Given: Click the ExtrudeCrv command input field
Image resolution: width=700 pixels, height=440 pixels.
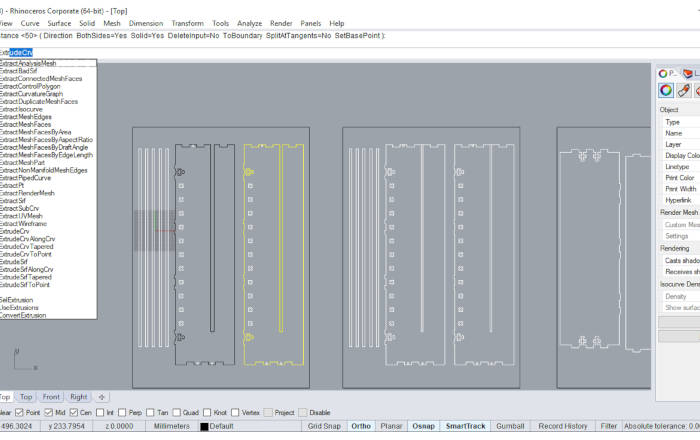Looking at the screenshot, I should coord(350,53).
